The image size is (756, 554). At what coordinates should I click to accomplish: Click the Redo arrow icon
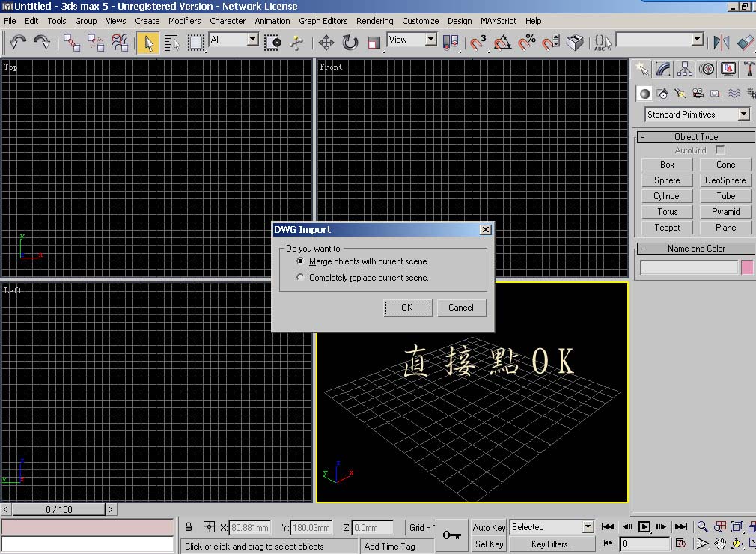click(42, 43)
